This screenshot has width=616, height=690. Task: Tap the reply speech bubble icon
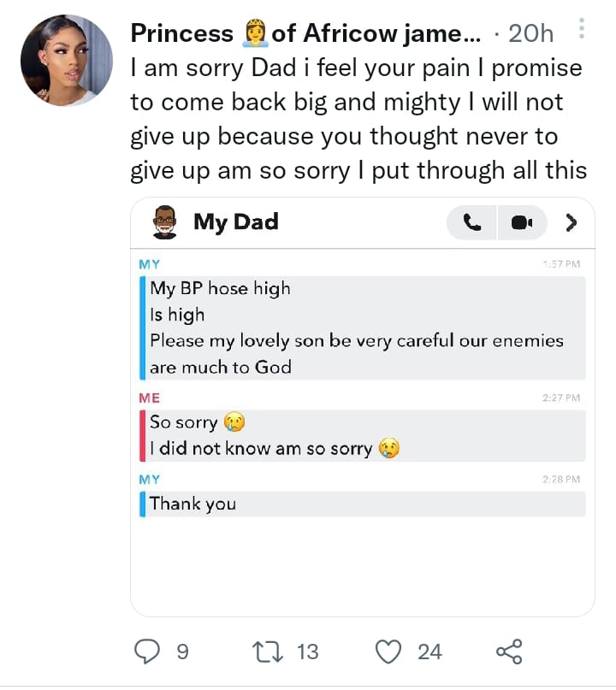click(x=148, y=652)
